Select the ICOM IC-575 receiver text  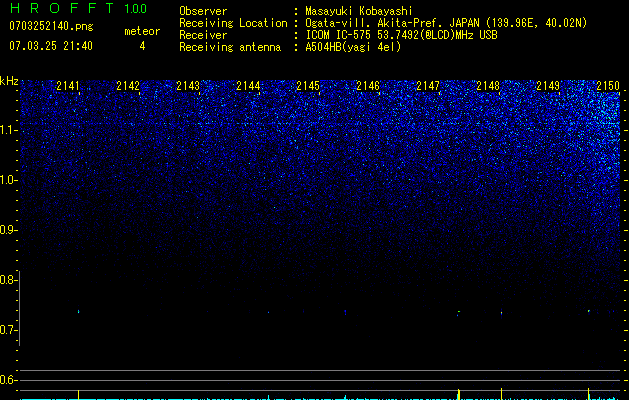click(x=401, y=35)
